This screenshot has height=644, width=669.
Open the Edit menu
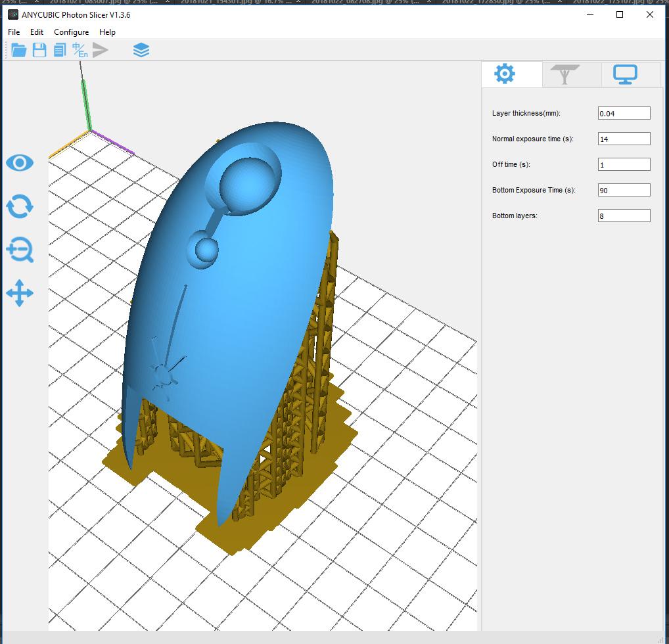tap(37, 32)
